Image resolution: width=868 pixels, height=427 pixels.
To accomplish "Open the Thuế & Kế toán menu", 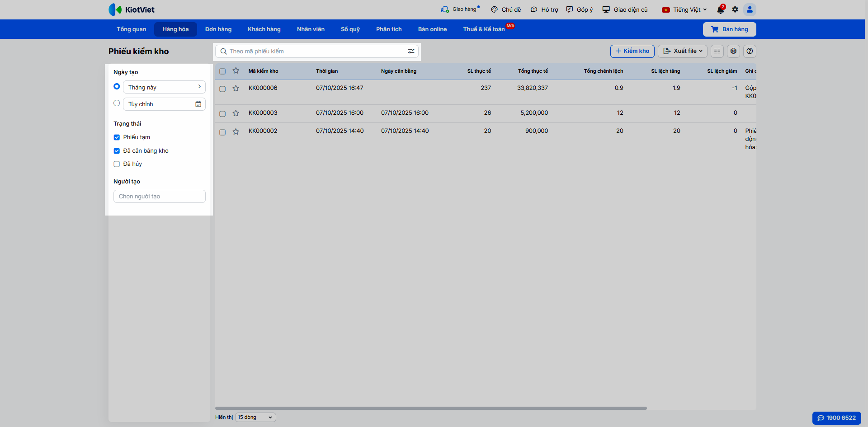I will click(484, 29).
